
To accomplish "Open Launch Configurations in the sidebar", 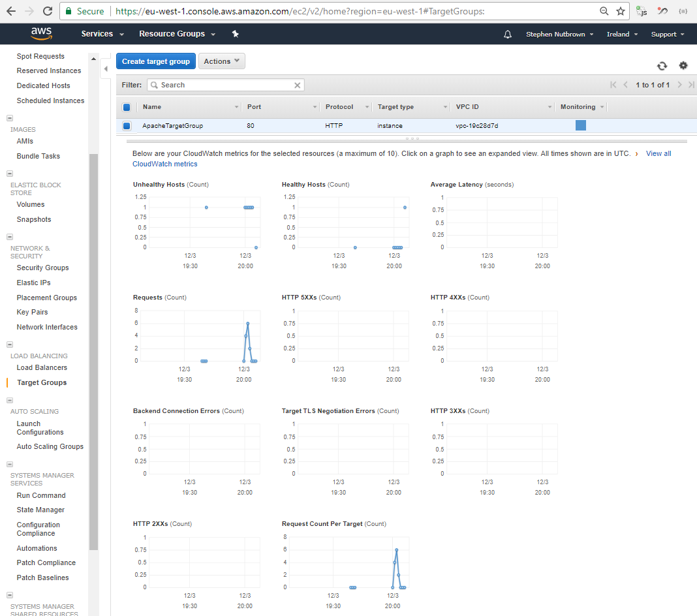I will [40, 428].
